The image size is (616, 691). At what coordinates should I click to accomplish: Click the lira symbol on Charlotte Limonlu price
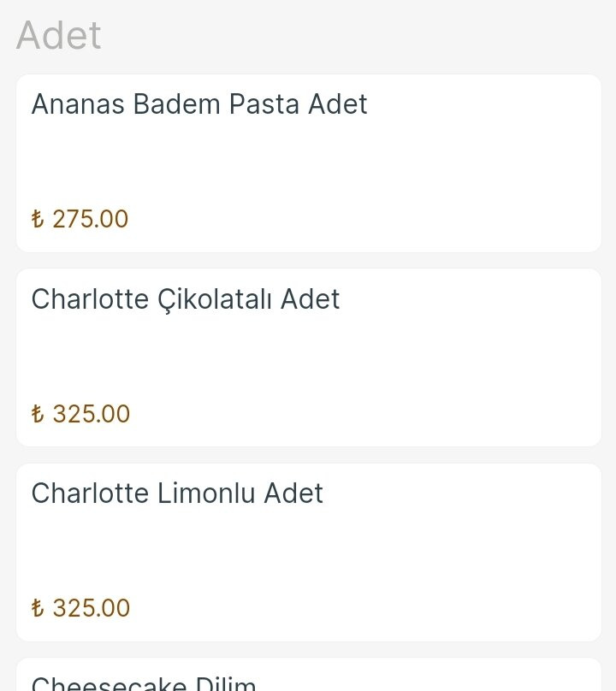tap(37, 608)
